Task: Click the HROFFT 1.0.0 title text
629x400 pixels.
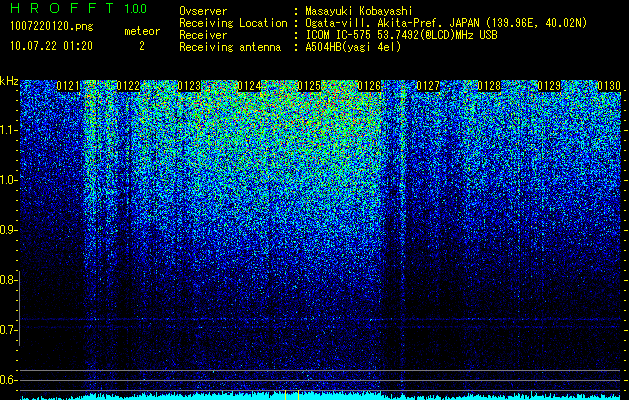Action: pyautogui.click(x=79, y=8)
